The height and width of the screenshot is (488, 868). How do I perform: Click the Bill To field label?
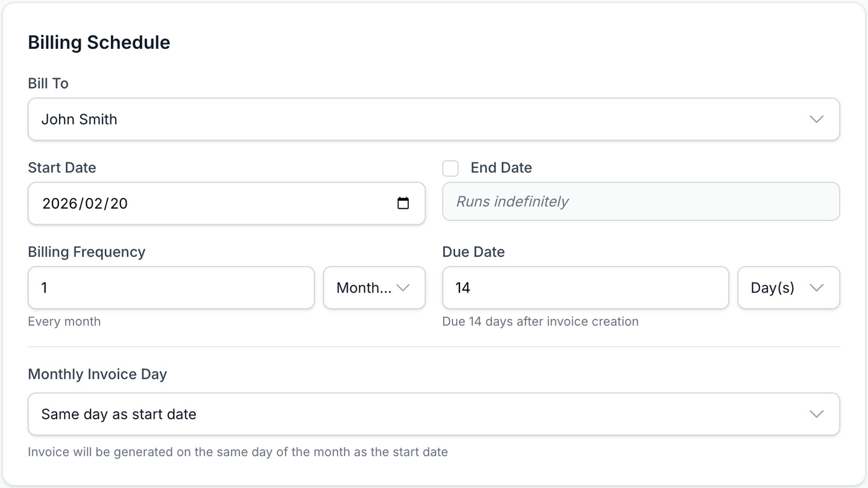tap(48, 83)
